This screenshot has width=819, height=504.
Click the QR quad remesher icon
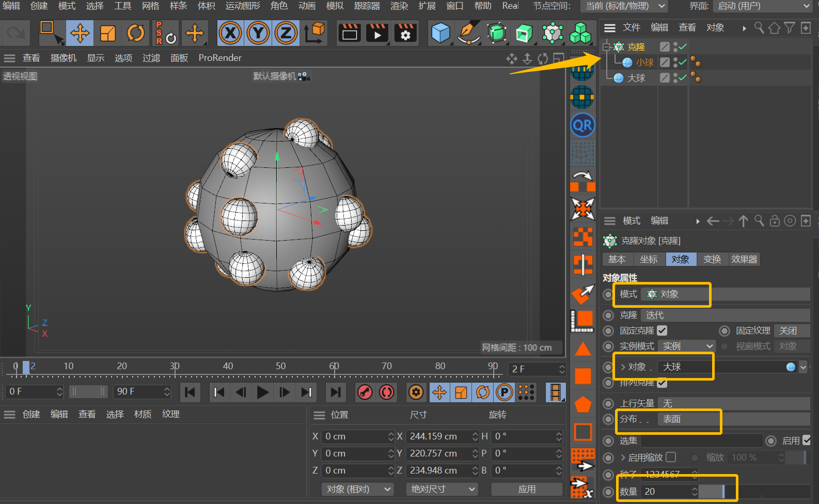tap(583, 125)
